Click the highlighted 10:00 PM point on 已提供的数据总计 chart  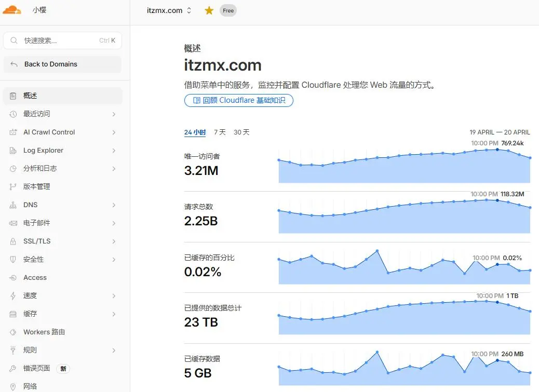tap(497, 302)
